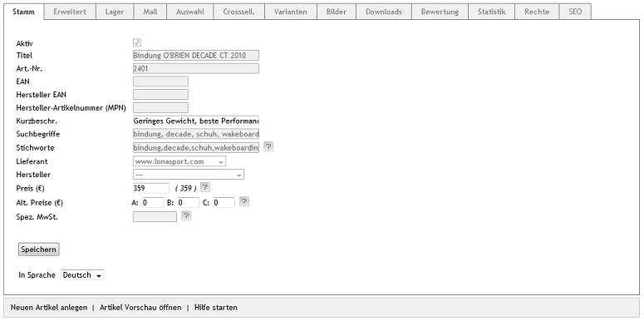Click the Hersteller-Artikelnummer (MPN) label
Image resolution: width=644 pixels, height=321 pixels.
(x=71, y=107)
